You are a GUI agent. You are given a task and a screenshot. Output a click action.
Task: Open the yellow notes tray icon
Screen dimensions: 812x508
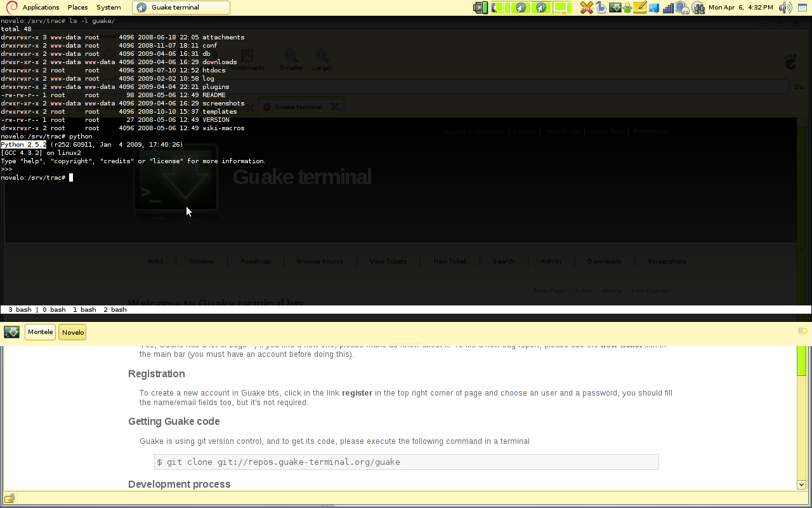coord(640,8)
